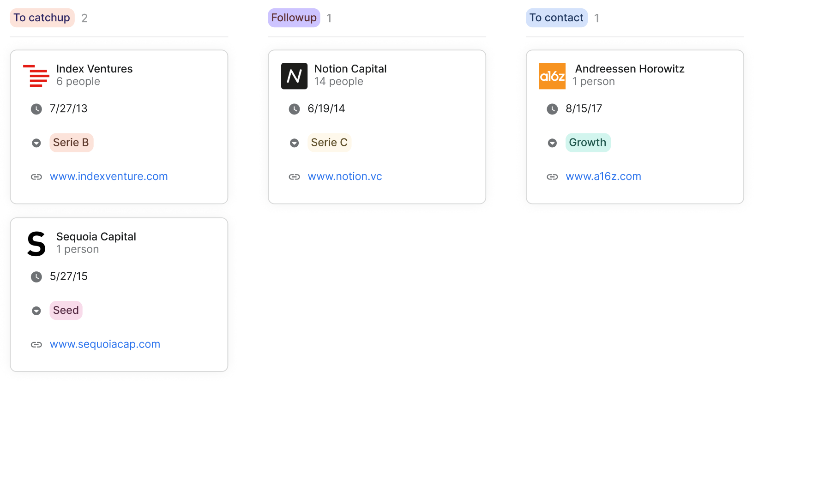Click link icon beside www.sequoiacap.com
This screenshot has height=504, width=831.
click(36, 345)
